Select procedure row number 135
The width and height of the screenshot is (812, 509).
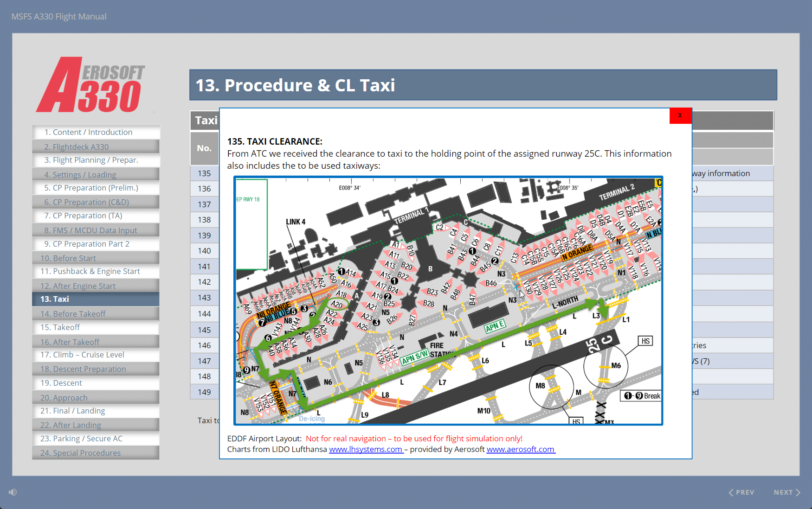(204, 173)
